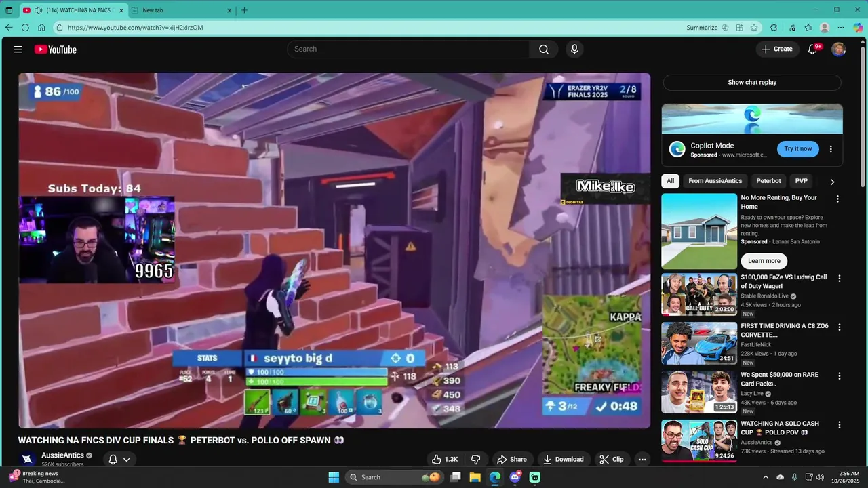Click the video player to pause
The image size is (868, 488).
click(334, 250)
